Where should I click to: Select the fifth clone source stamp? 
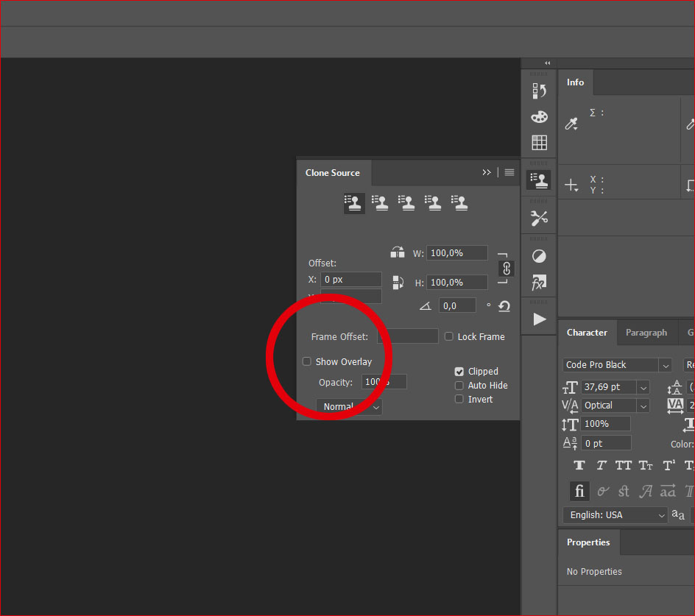pos(459,203)
